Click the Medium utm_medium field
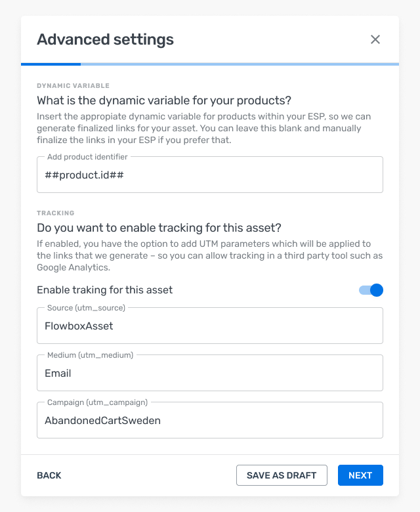 pos(210,373)
